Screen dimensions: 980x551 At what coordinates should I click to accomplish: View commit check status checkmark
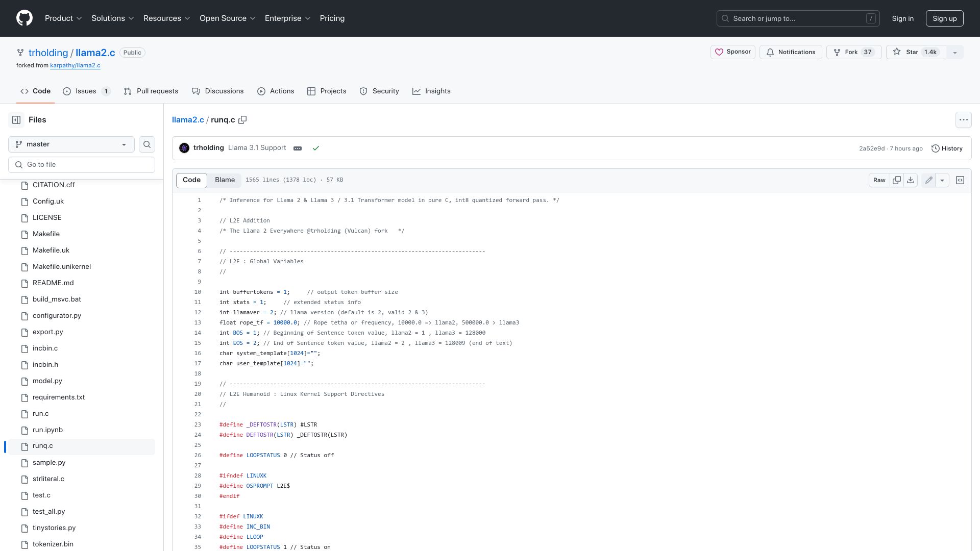pyautogui.click(x=316, y=148)
